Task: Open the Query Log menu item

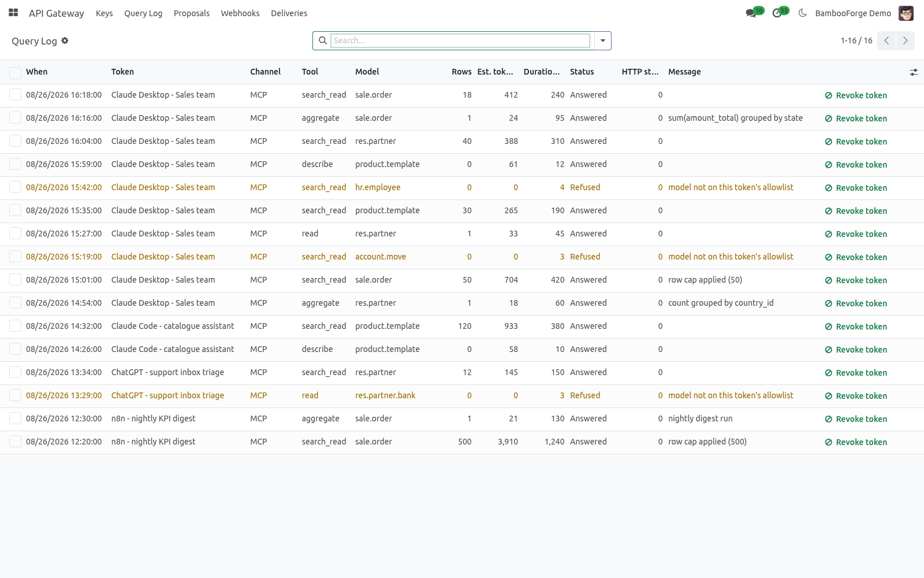Action: pos(143,13)
